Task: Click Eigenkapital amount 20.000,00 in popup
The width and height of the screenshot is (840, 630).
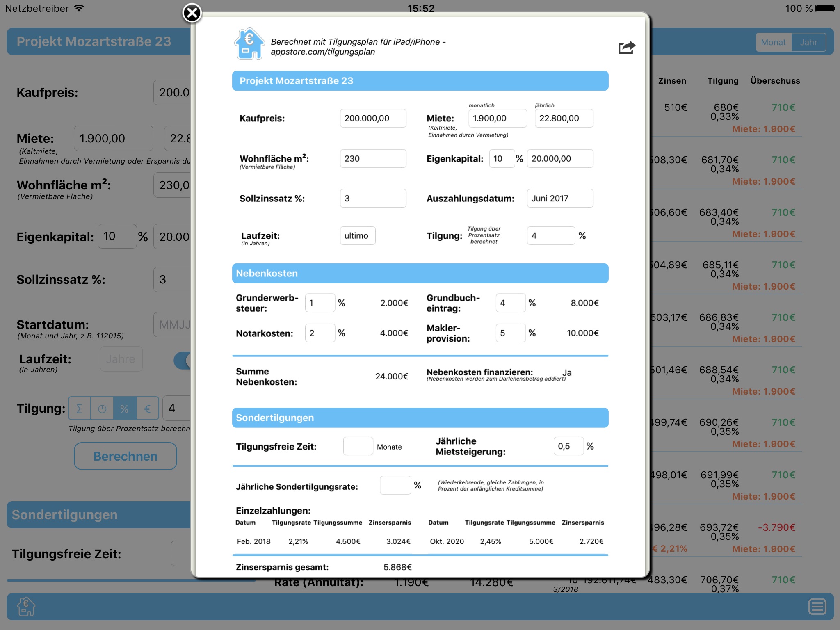Action: [x=560, y=158]
